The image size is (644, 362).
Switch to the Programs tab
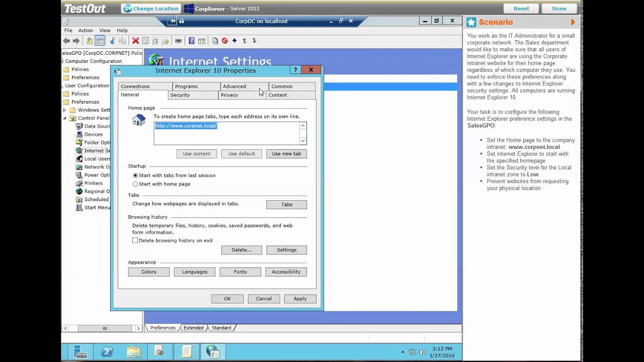pos(196,86)
